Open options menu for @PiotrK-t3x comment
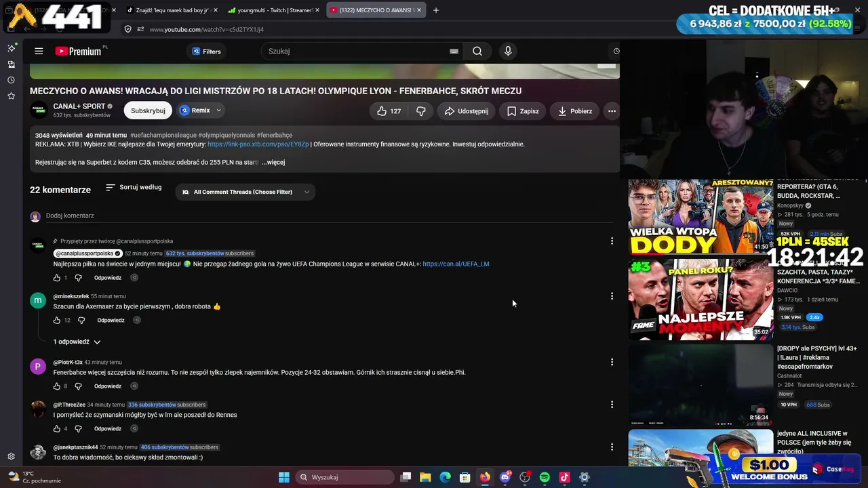 click(612, 362)
